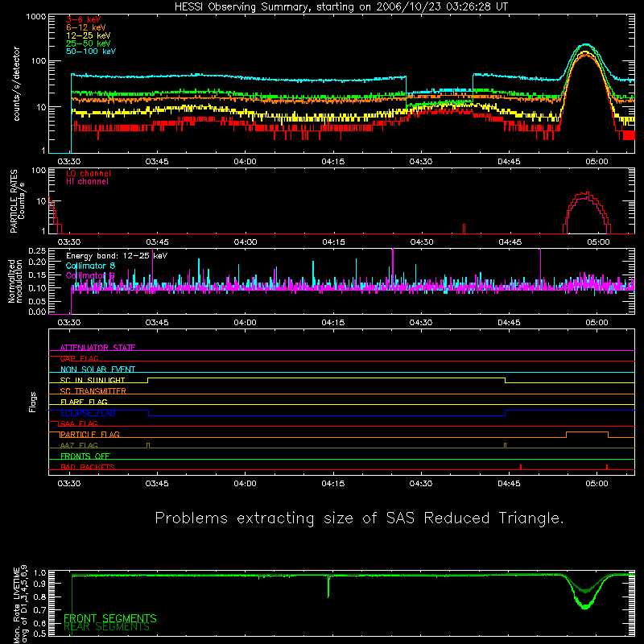Click the flare peak of the cyan 50-100 keV curve
Image resolution: width=644 pixels, height=644 pixels.
(585, 45)
